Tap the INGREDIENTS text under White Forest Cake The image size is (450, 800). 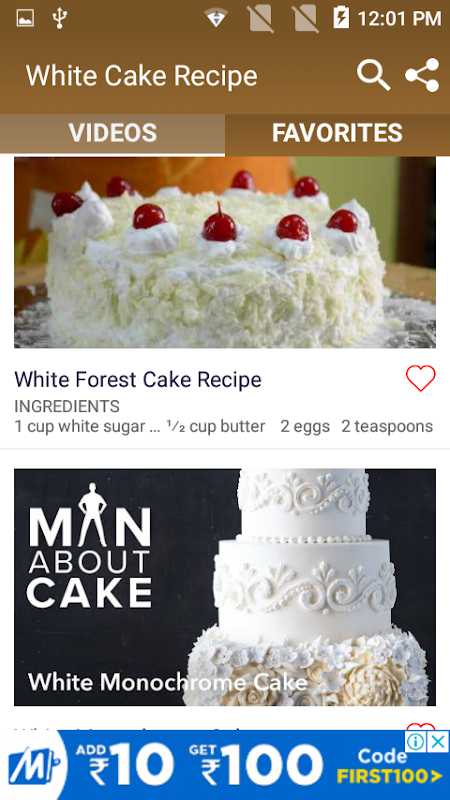click(x=67, y=407)
